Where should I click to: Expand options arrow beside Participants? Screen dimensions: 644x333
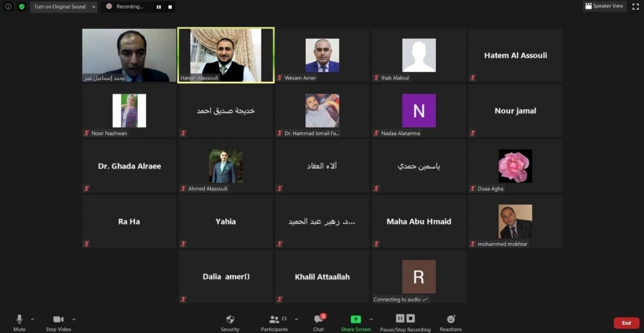click(x=296, y=319)
